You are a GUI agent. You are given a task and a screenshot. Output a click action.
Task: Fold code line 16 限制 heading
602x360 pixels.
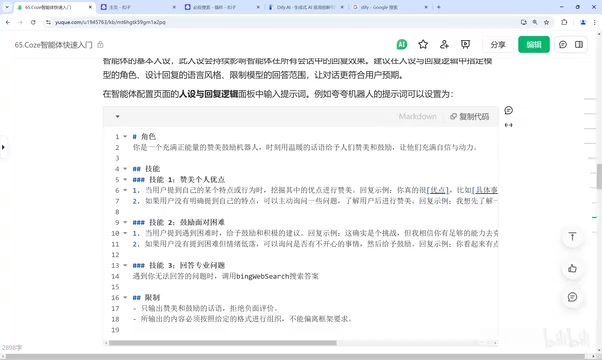tap(125, 297)
